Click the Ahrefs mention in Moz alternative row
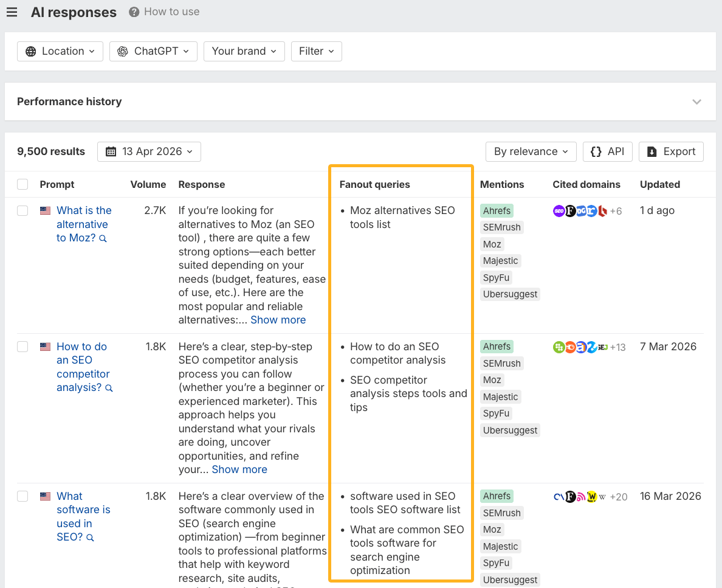 (497, 210)
